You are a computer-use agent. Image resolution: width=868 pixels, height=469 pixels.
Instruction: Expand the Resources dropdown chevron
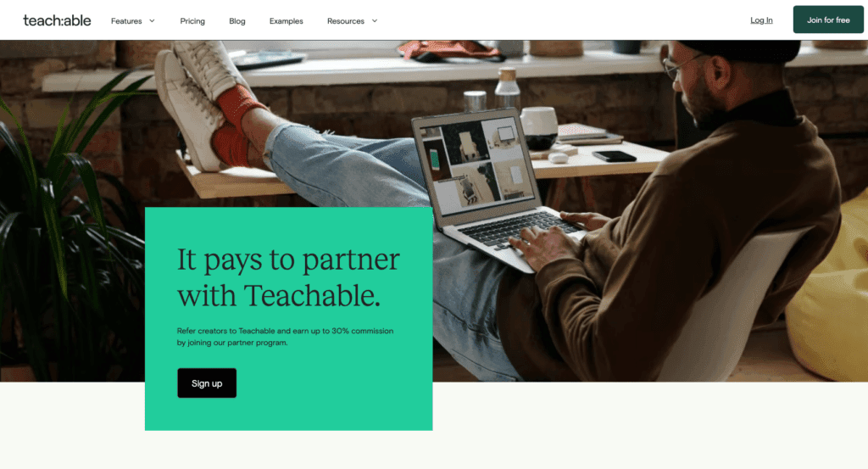[374, 21]
